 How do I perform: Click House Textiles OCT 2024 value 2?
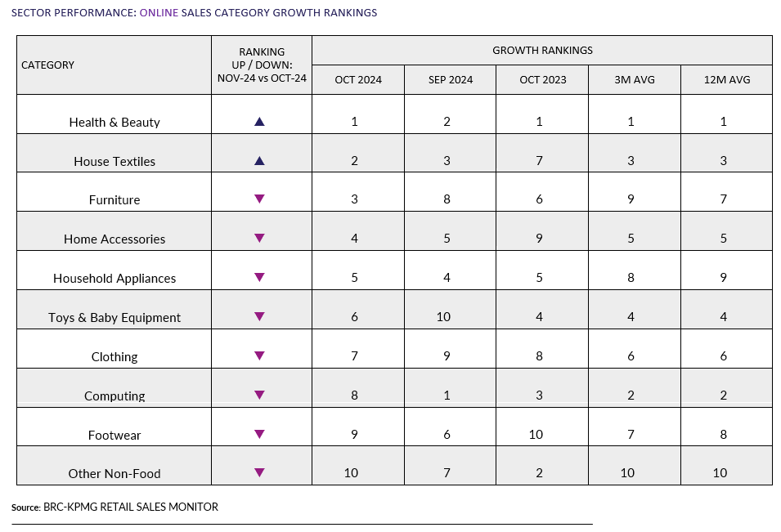point(354,161)
